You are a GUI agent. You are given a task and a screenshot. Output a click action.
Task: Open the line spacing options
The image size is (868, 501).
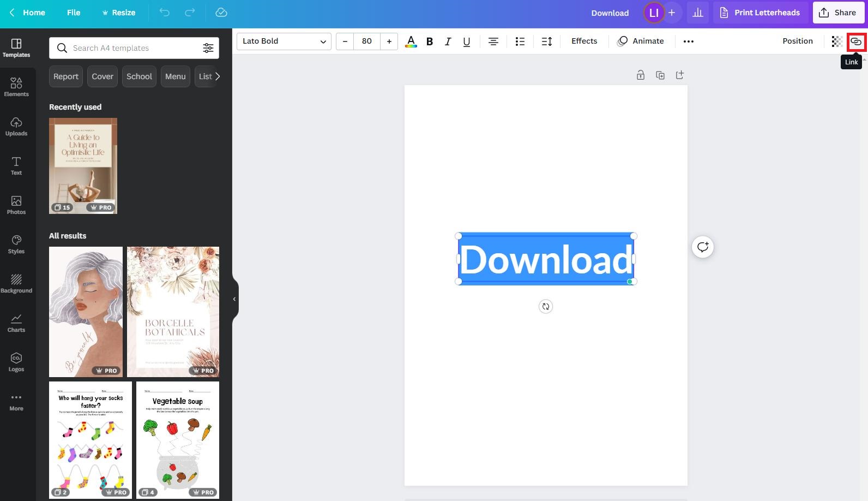[547, 41]
